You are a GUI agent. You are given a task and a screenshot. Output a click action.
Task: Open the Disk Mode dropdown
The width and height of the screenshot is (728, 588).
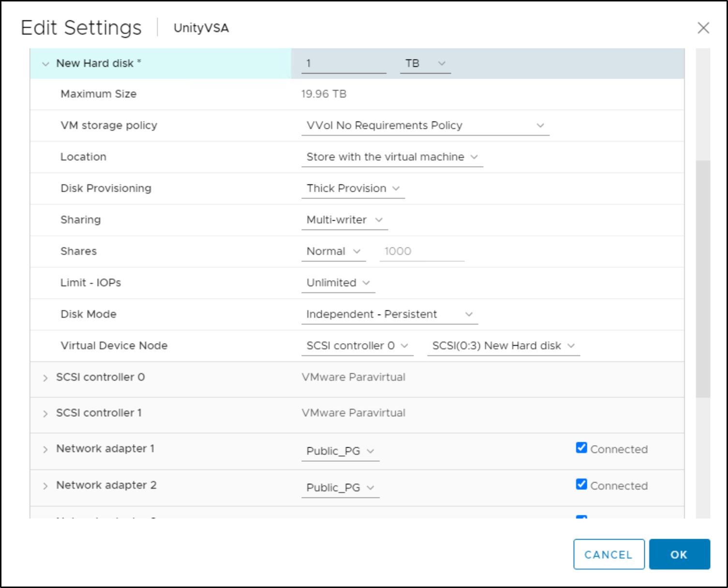(x=389, y=314)
